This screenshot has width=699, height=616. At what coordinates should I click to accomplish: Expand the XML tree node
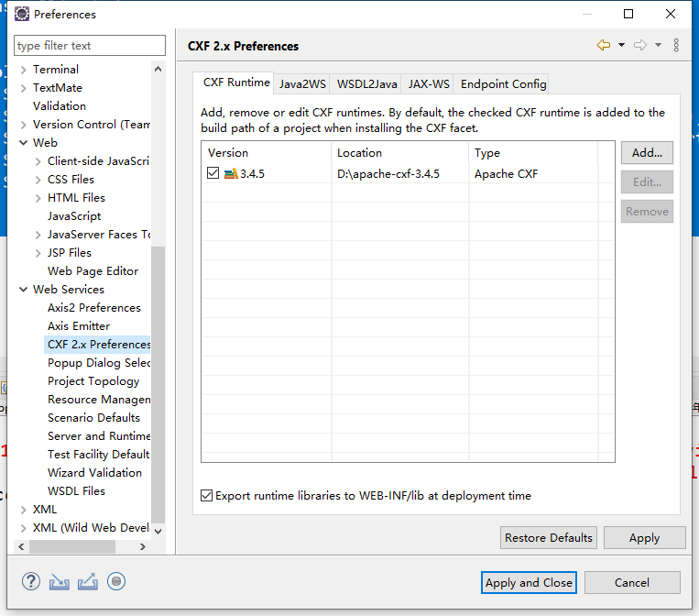(x=23, y=510)
